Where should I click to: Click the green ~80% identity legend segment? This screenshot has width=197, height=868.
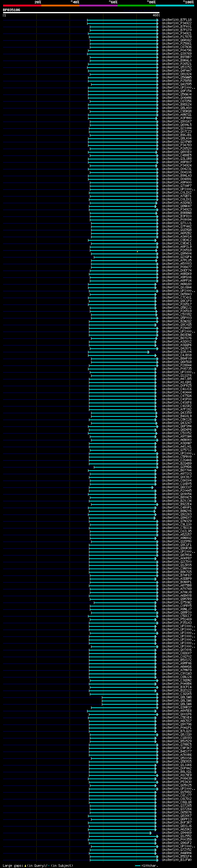click(137, 6)
